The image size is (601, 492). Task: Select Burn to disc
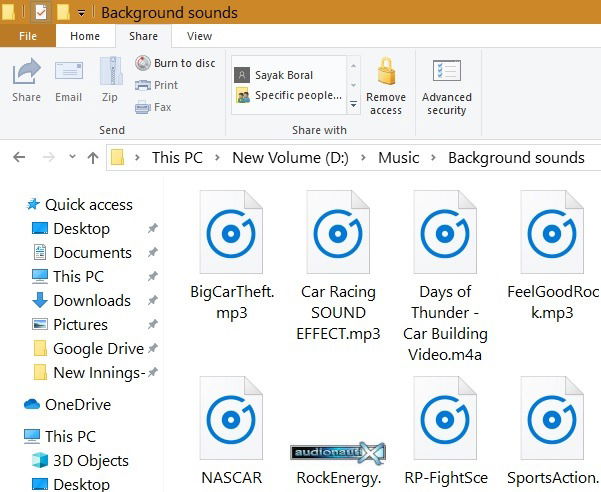pyautogui.click(x=175, y=63)
